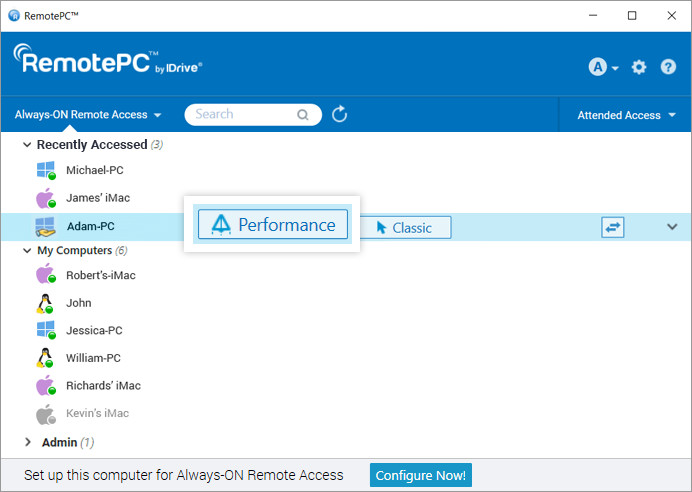Select the Michael-PC entry

(95, 170)
